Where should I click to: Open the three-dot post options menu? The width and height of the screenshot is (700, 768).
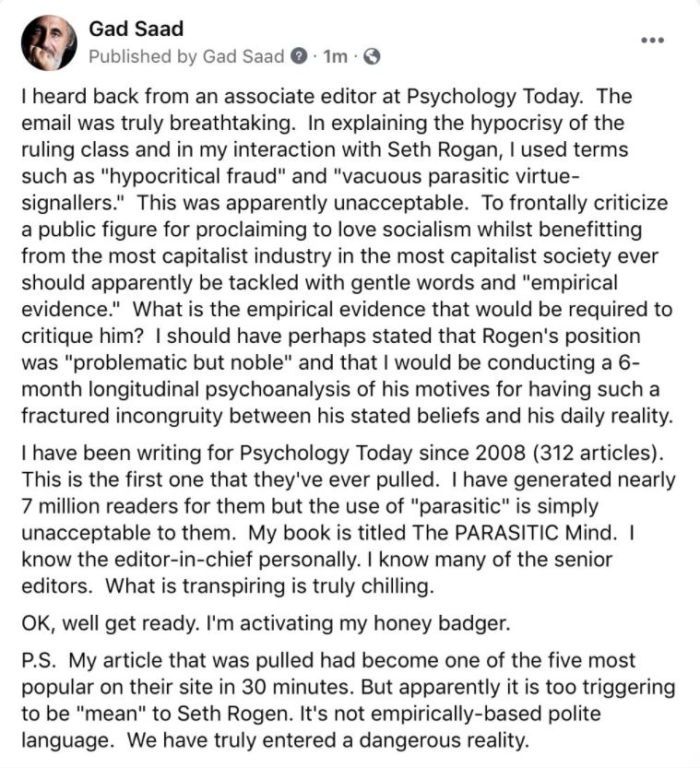point(652,40)
